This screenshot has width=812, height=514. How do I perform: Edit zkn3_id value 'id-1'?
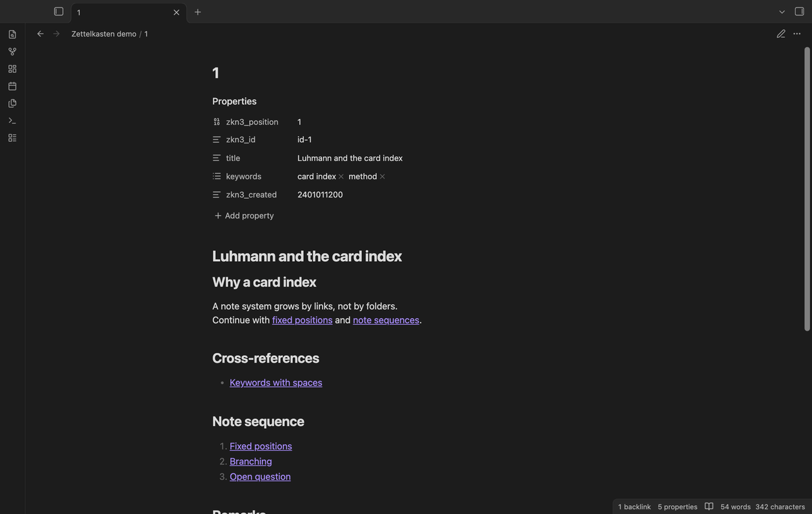(x=304, y=140)
